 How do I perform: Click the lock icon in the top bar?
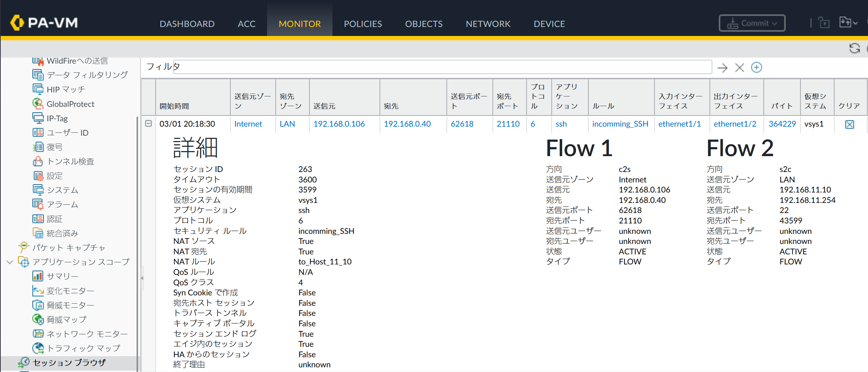[x=824, y=23]
